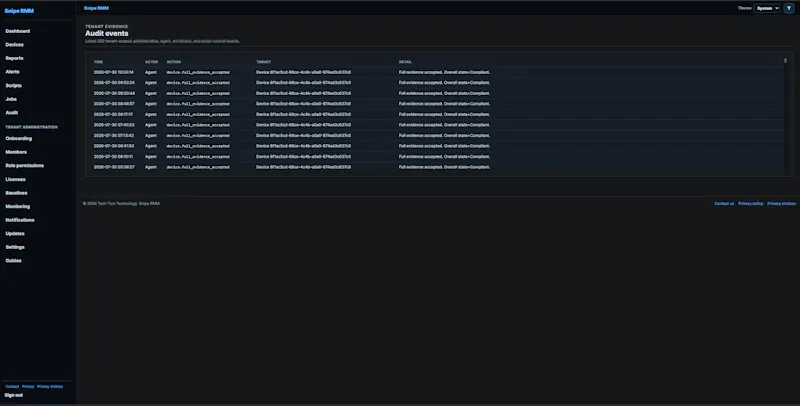Click the Agent actor in the 08:48:57 row
The image size is (800, 406).
coord(151,104)
